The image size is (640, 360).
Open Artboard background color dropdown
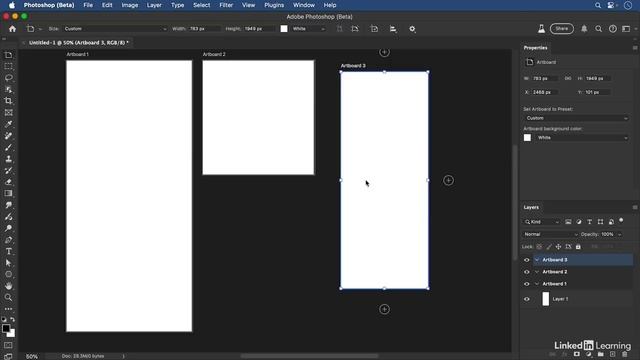582,138
